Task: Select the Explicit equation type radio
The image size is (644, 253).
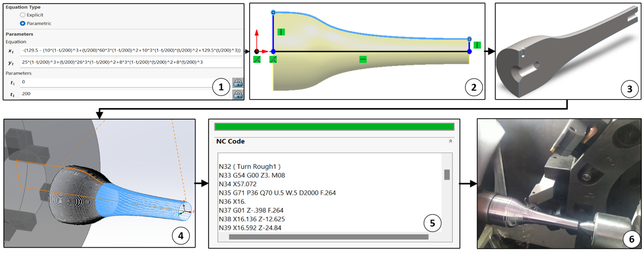Action: pyautogui.click(x=23, y=15)
